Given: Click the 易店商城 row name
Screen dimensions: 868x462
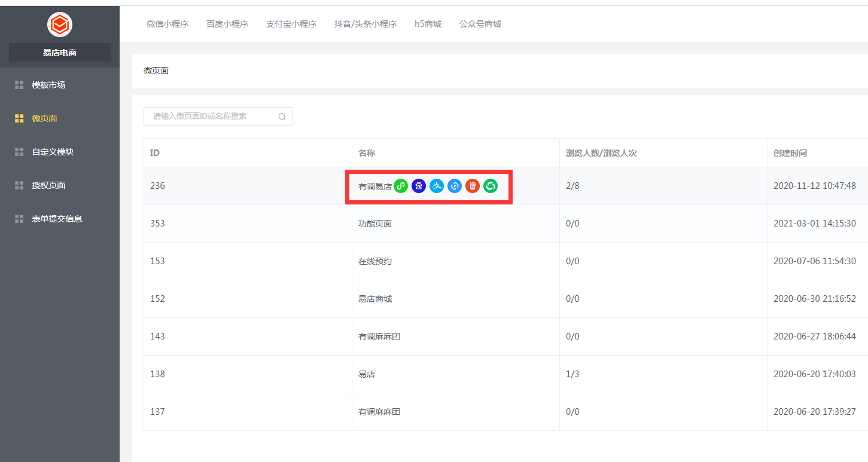Looking at the screenshot, I should [x=375, y=299].
